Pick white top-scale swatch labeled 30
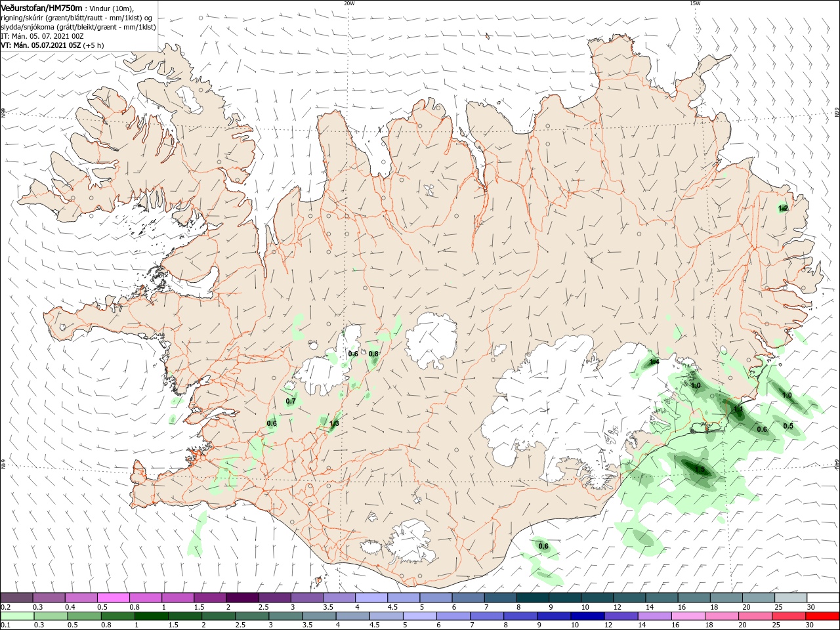The height and width of the screenshot is (630, 840). (822, 598)
